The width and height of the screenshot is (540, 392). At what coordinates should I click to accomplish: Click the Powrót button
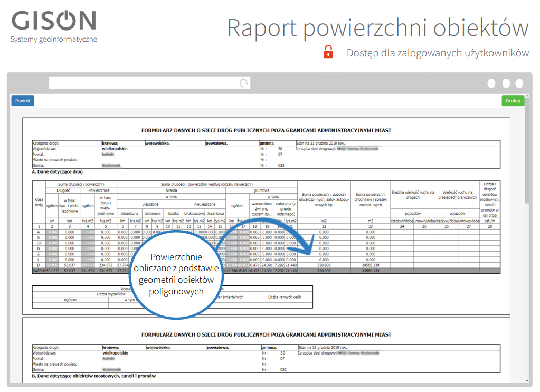click(x=23, y=101)
